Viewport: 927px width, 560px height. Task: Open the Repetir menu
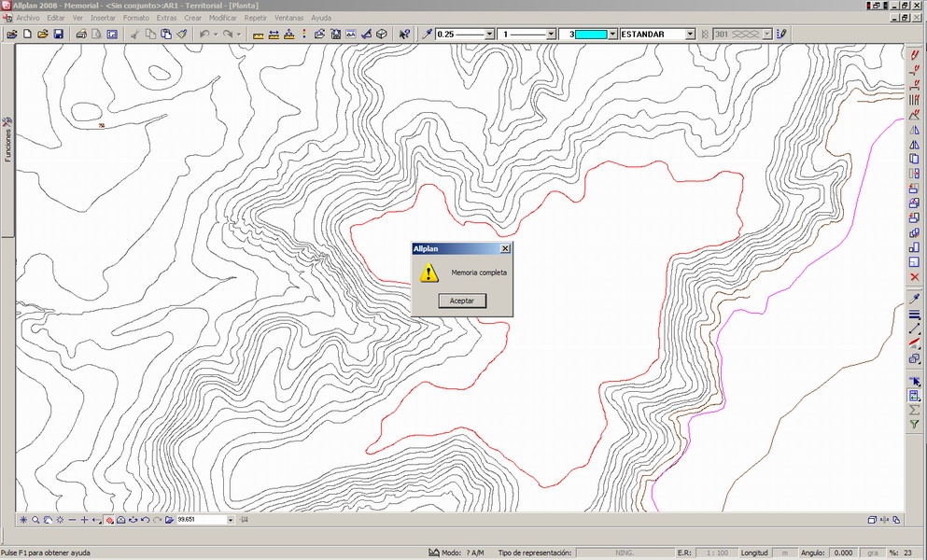click(x=256, y=18)
